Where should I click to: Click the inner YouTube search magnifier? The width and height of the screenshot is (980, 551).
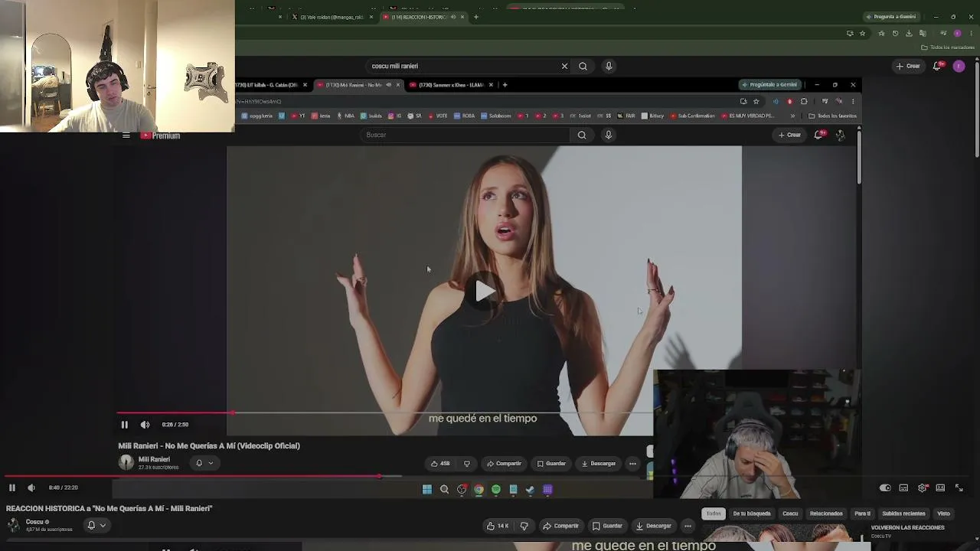(x=582, y=135)
